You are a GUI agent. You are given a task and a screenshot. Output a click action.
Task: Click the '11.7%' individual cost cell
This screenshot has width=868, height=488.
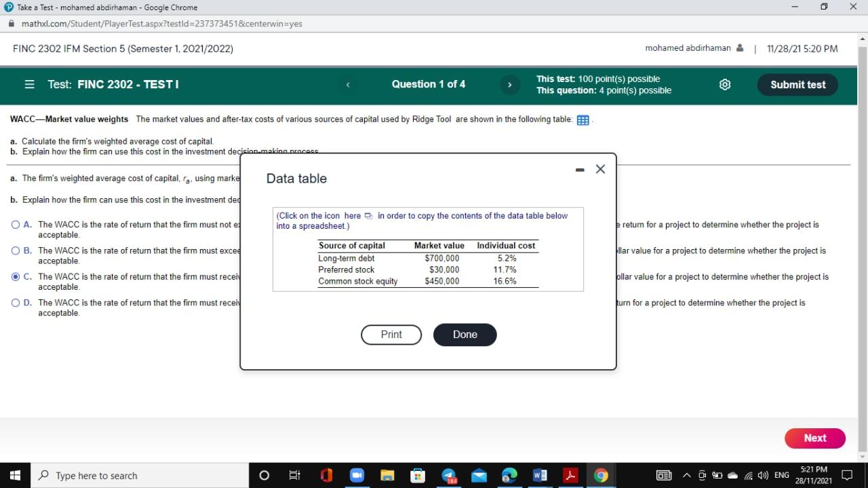point(505,270)
